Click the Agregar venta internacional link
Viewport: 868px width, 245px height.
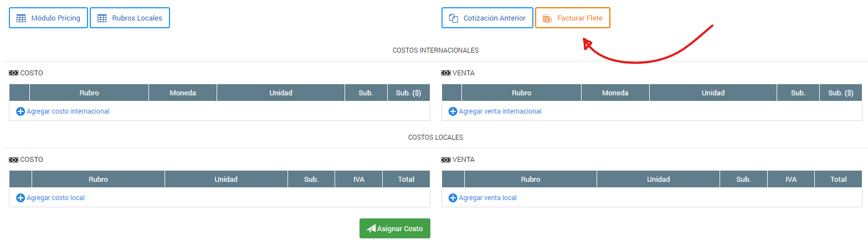click(x=500, y=111)
